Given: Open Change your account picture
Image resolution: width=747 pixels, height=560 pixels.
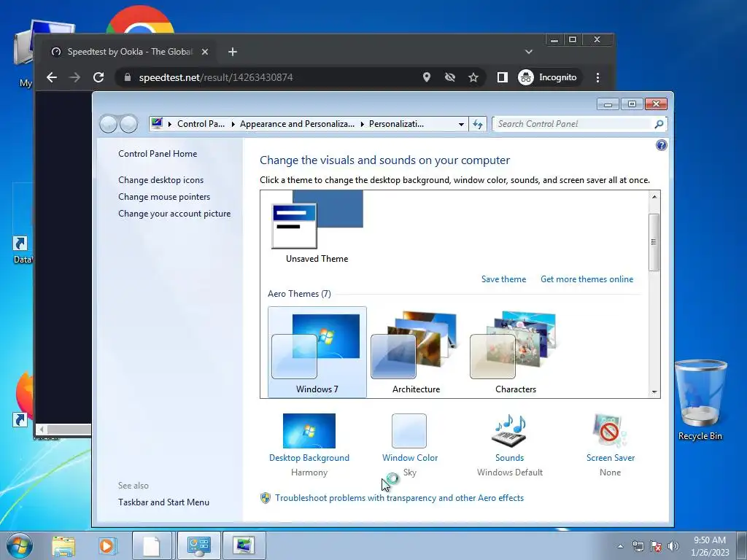Looking at the screenshot, I should (174, 214).
